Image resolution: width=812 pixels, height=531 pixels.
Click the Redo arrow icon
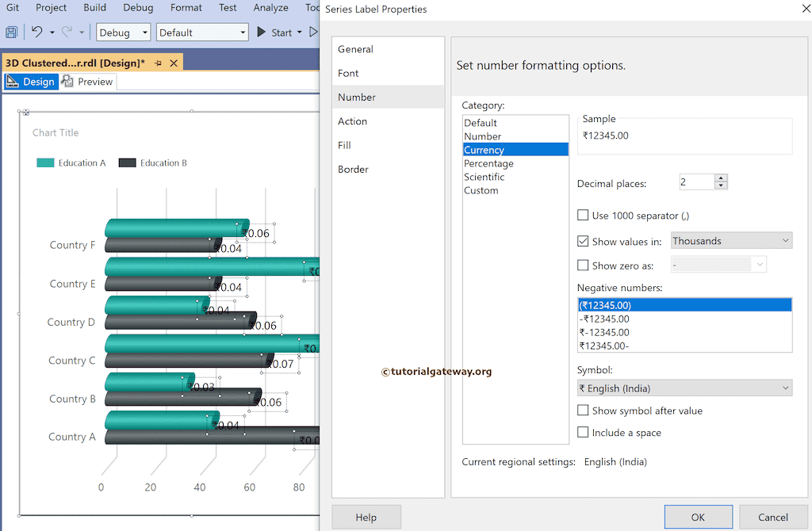(x=67, y=32)
